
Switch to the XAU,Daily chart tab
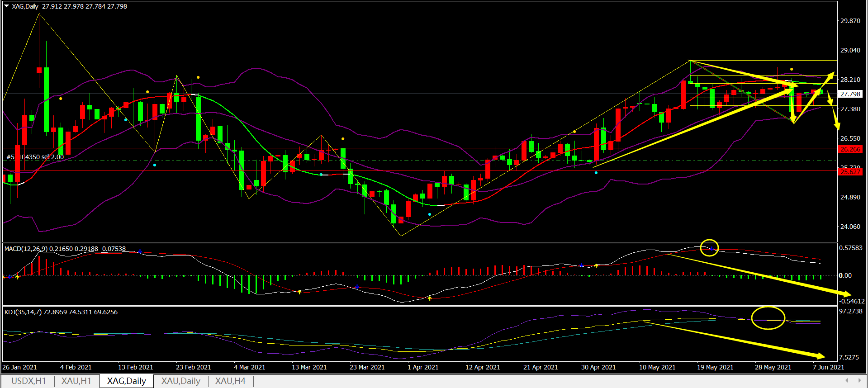click(181, 381)
